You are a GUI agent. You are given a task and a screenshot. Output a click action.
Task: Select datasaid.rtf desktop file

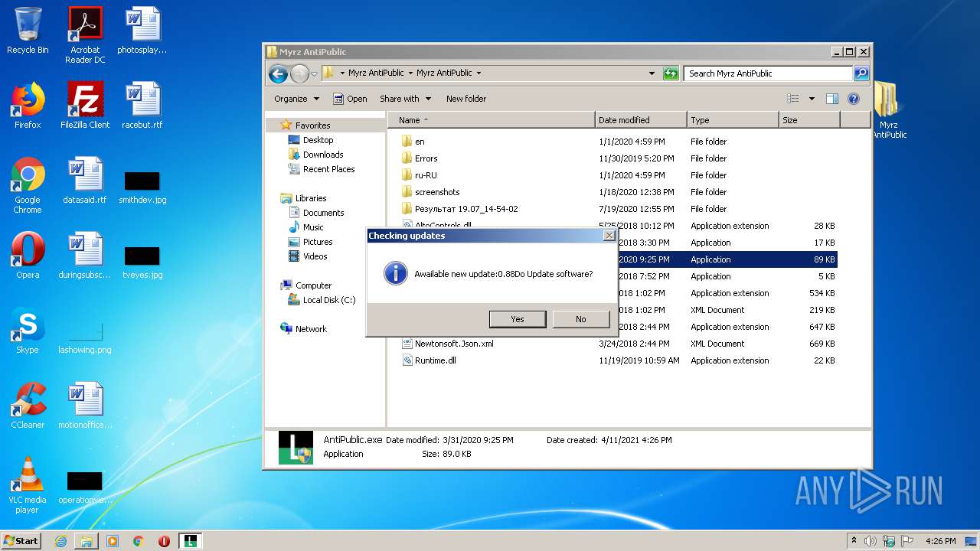pyautogui.click(x=85, y=181)
